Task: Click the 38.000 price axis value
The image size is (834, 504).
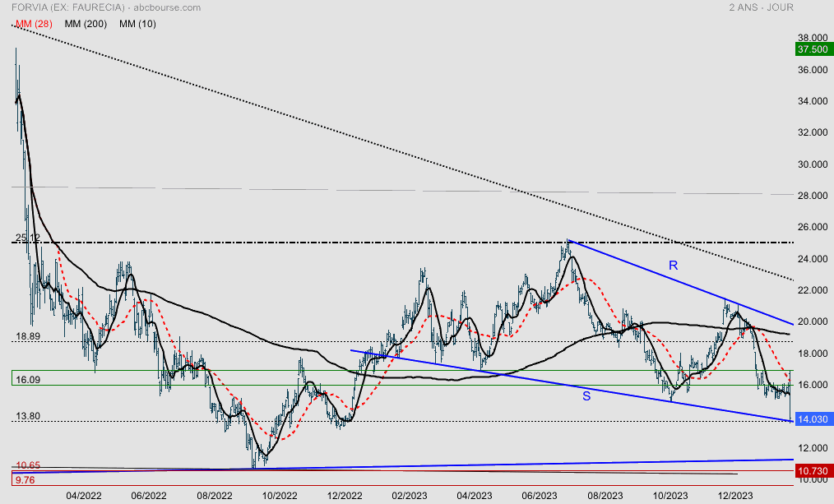Action: (813, 38)
